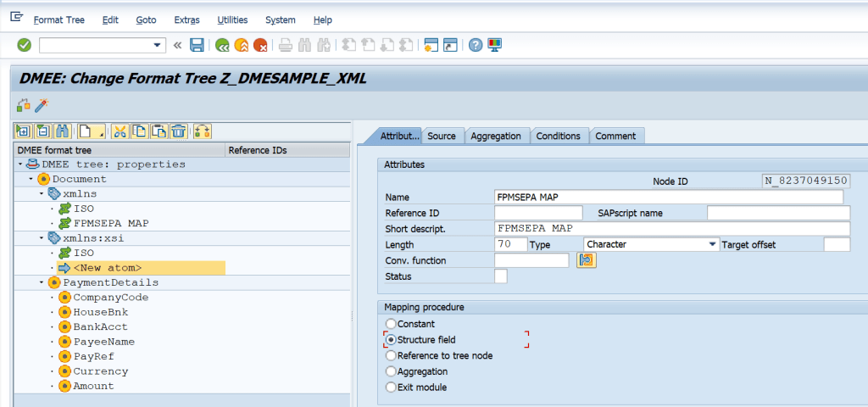
Task: Collapse the command field with double chevron
Action: (177, 46)
